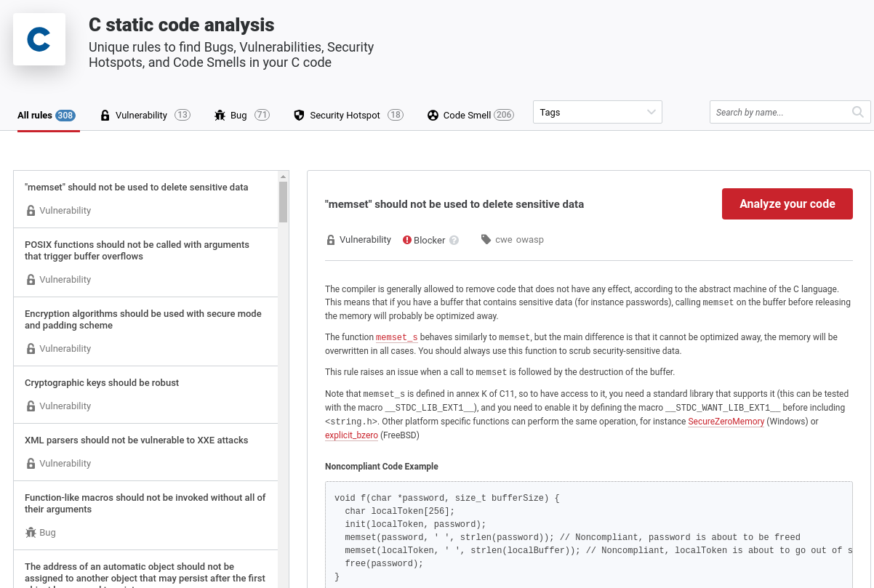Click the memset_s link in the description

pyautogui.click(x=396, y=337)
